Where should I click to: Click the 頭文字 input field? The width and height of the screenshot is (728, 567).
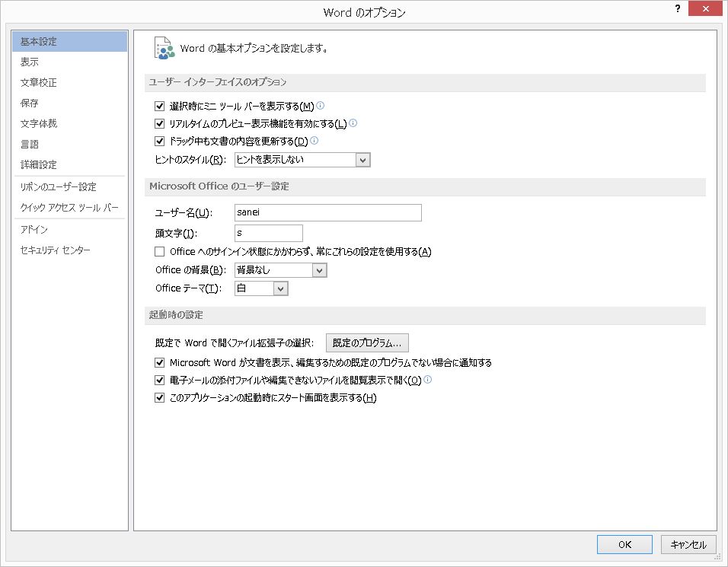coord(268,233)
